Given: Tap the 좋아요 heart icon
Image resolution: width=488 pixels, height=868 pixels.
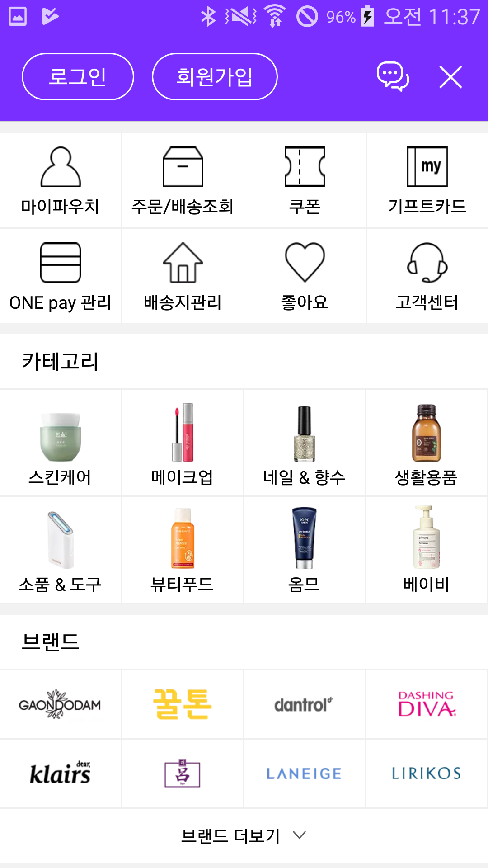Looking at the screenshot, I should (305, 263).
